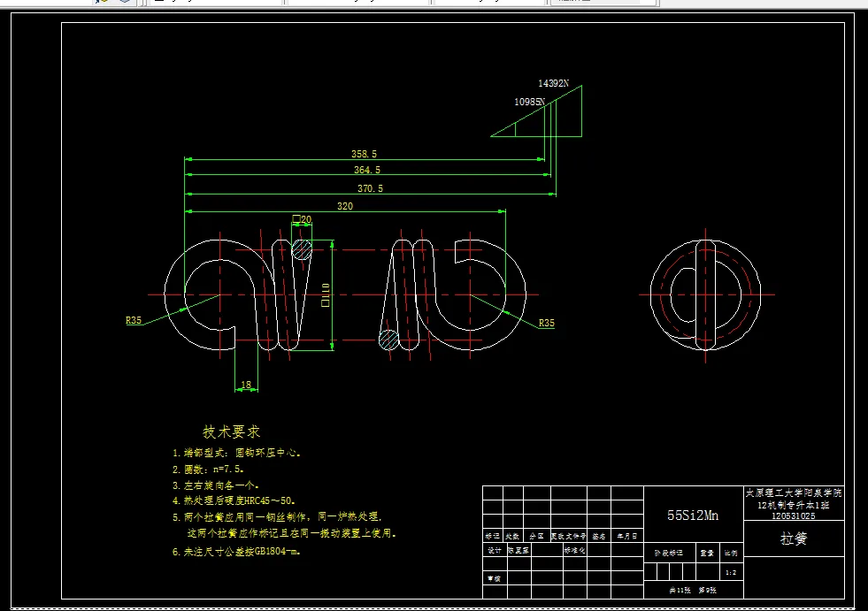The image size is (868, 611).
Task: Click the line 这两个拉簧应作标记且在同一振动装置上使用
Action: click(291, 533)
